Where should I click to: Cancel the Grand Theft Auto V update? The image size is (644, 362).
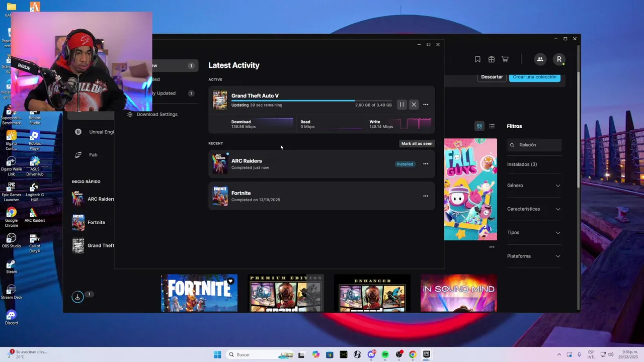pyautogui.click(x=414, y=105)
